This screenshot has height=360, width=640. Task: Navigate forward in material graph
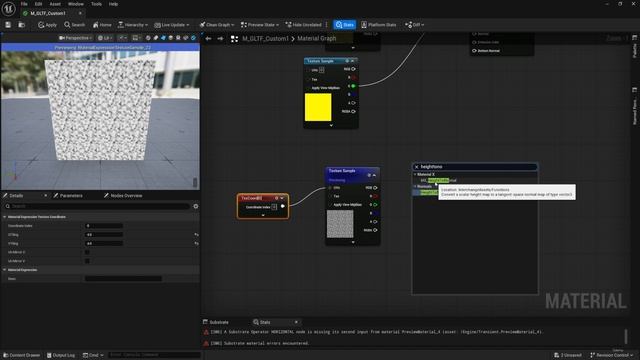[x=220, y=39]
